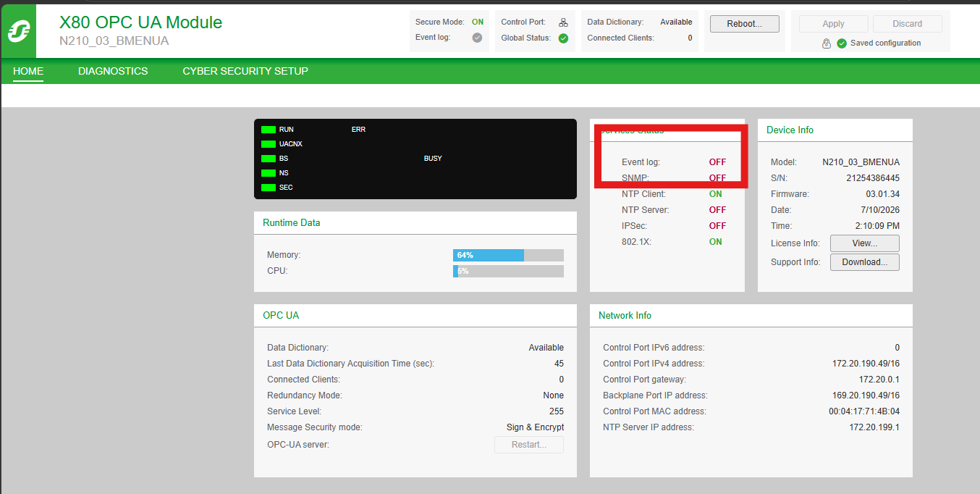Click the Memory usage bar showing 64%
The width and height of the screenshot is (980, 494).
click(x=508, y=255)
